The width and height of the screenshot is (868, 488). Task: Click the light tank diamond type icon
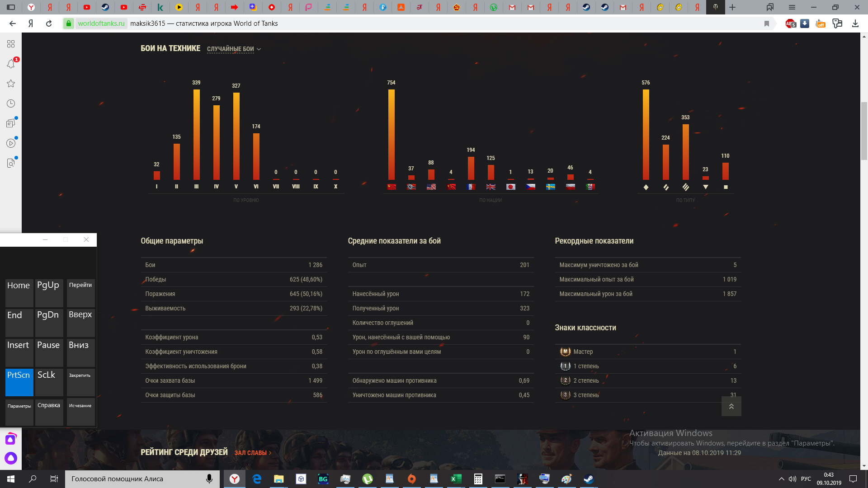[646, 187]
